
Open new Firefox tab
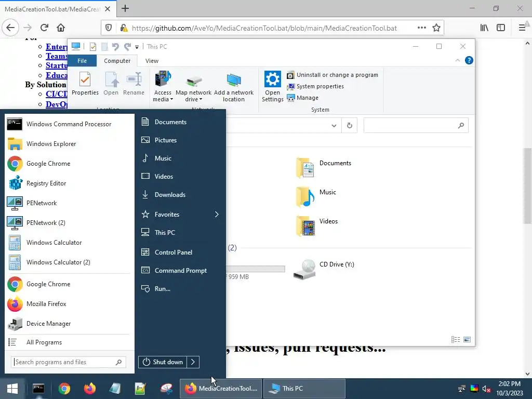tap(125, 8)
